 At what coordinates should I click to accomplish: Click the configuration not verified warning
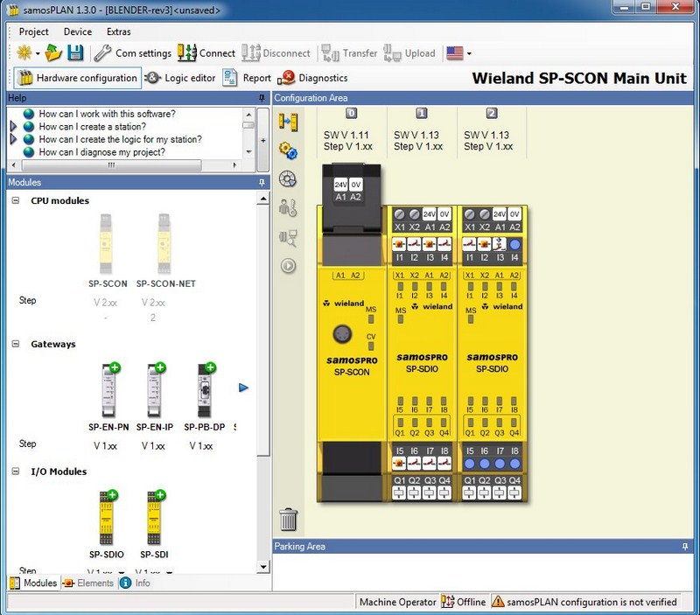click(x=584, y=602)
